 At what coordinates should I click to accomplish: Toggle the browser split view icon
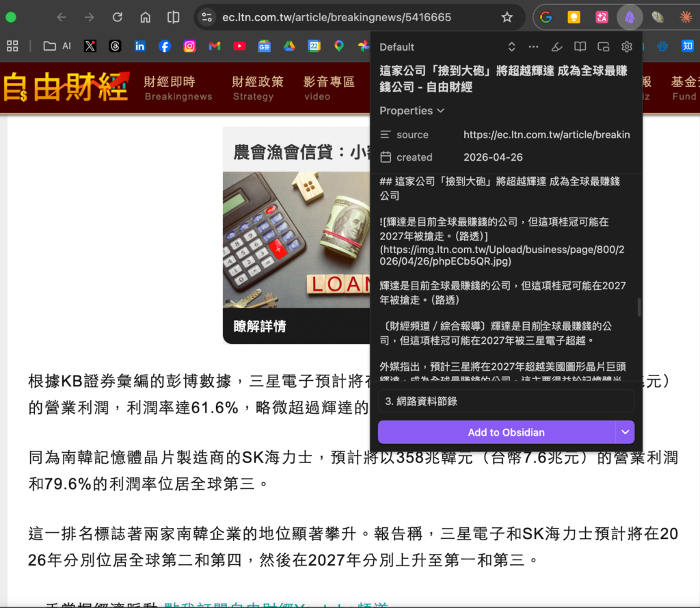(x=174, y=18)
